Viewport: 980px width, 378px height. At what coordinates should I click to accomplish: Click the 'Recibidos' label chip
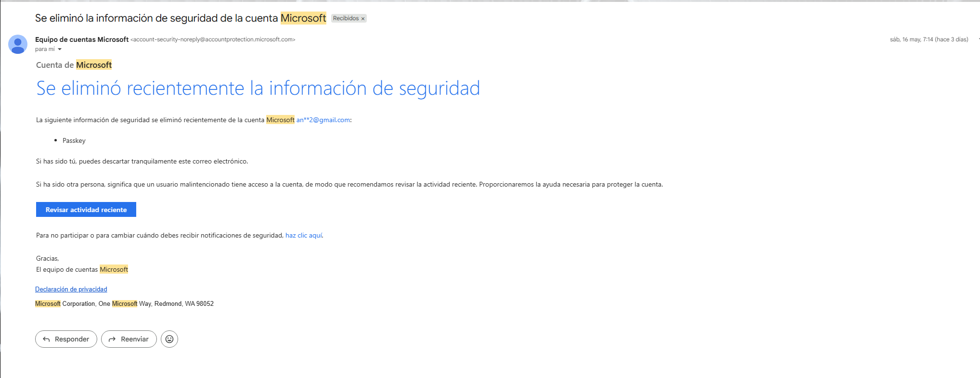pos(346,18)
